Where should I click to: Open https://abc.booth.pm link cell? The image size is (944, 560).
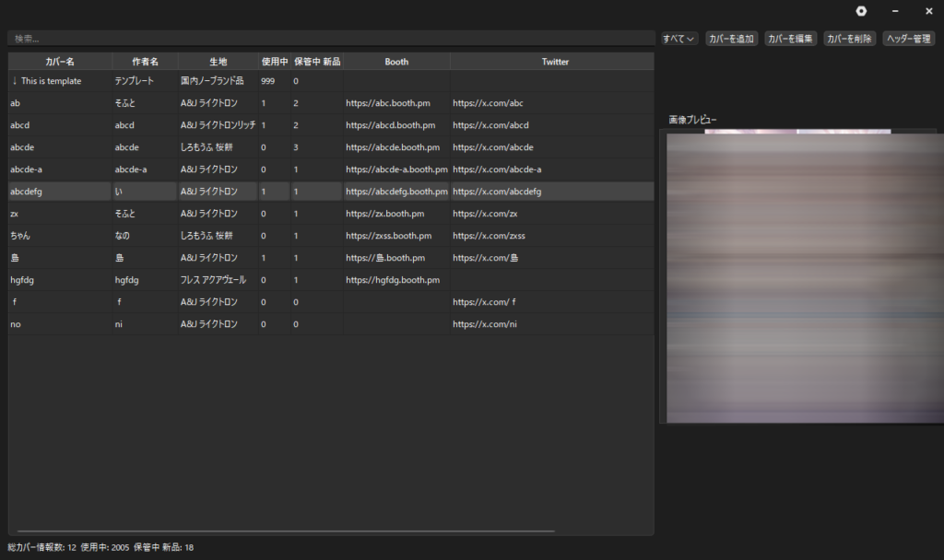[x=388, y=103]
